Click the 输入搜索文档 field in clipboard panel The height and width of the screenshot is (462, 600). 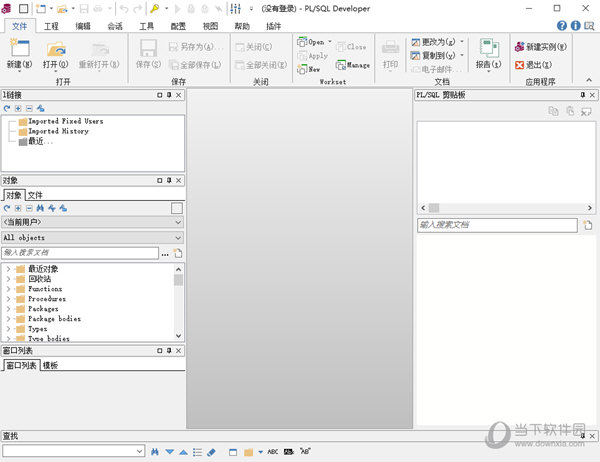click(x=497, y=225)
